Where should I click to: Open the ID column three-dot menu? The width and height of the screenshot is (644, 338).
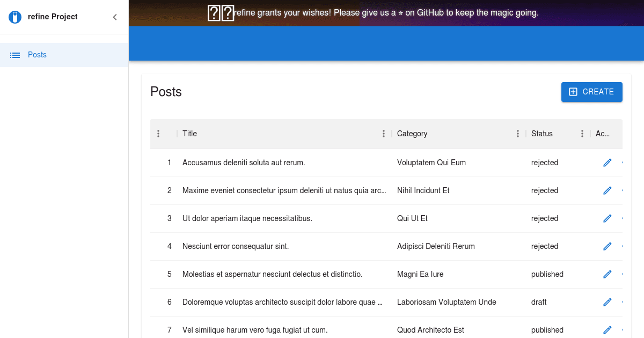pos(158,134)
